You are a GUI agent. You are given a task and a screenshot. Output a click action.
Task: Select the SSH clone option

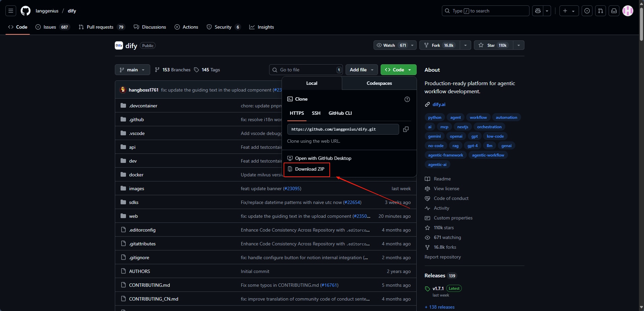point(316,113)
